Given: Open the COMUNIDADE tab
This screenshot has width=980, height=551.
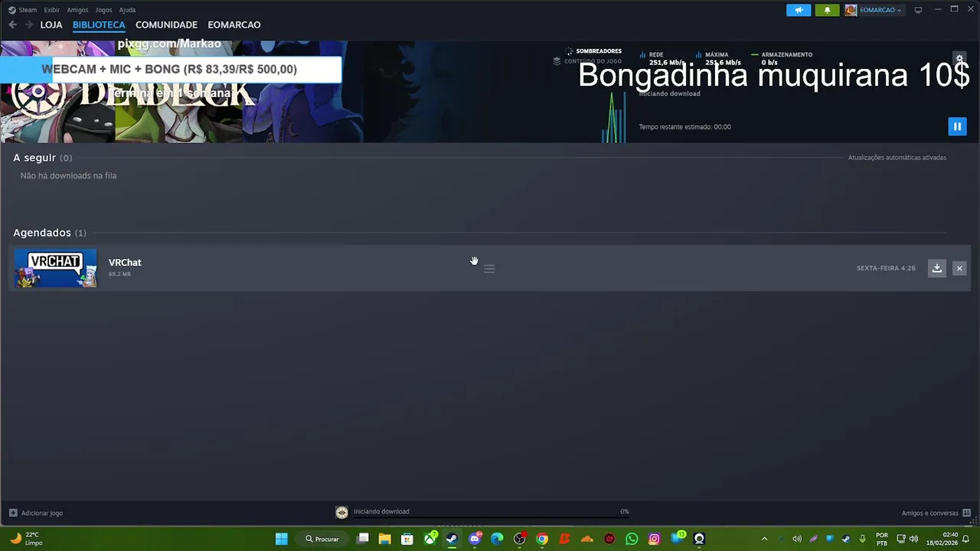Looking at the screenshot, I should 166,24.
